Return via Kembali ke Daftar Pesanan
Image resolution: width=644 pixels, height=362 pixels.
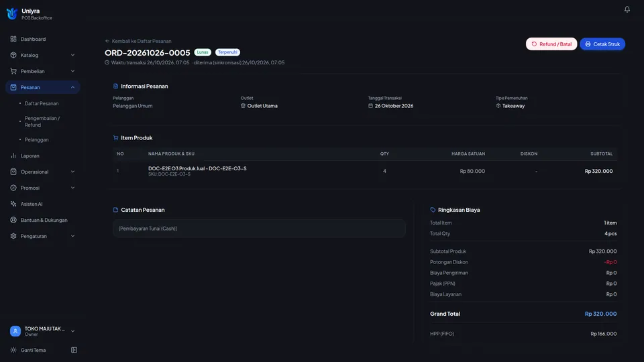138,41
